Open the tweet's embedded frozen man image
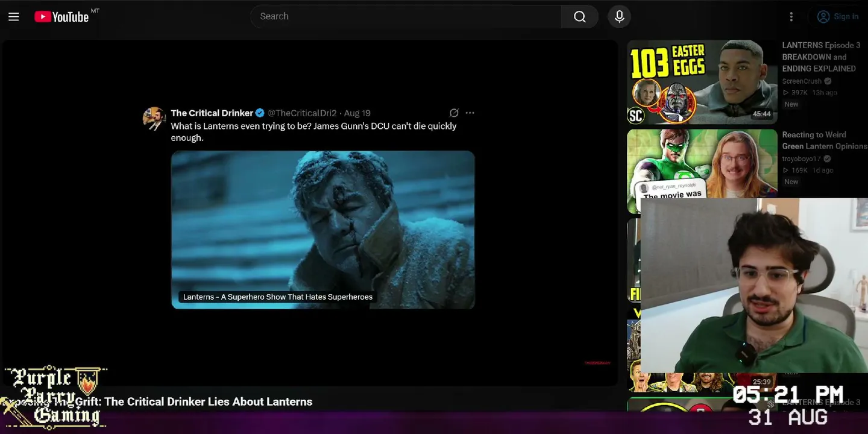Screen dimensions: 868x434 (x=323, y=230)
